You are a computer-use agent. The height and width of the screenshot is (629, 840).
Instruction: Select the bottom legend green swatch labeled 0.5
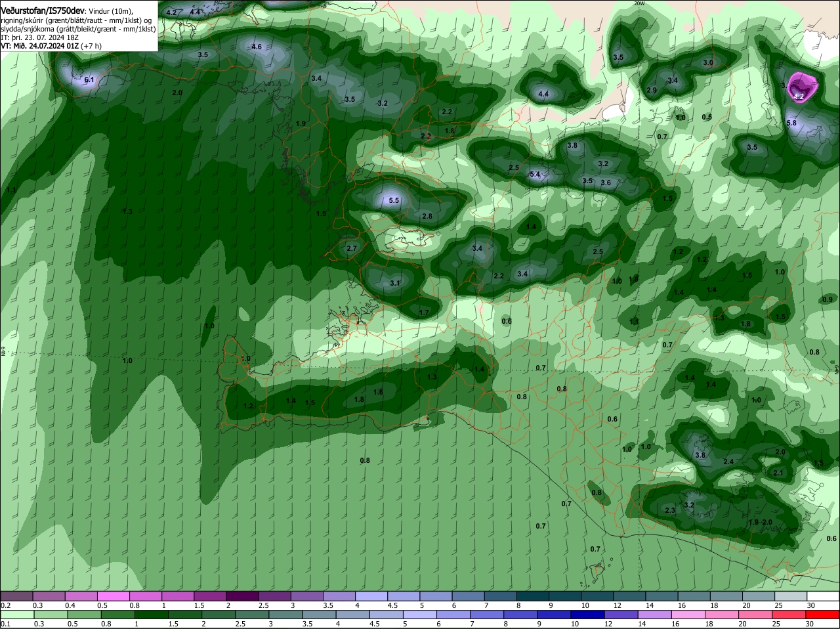click(x=84, y=615)
